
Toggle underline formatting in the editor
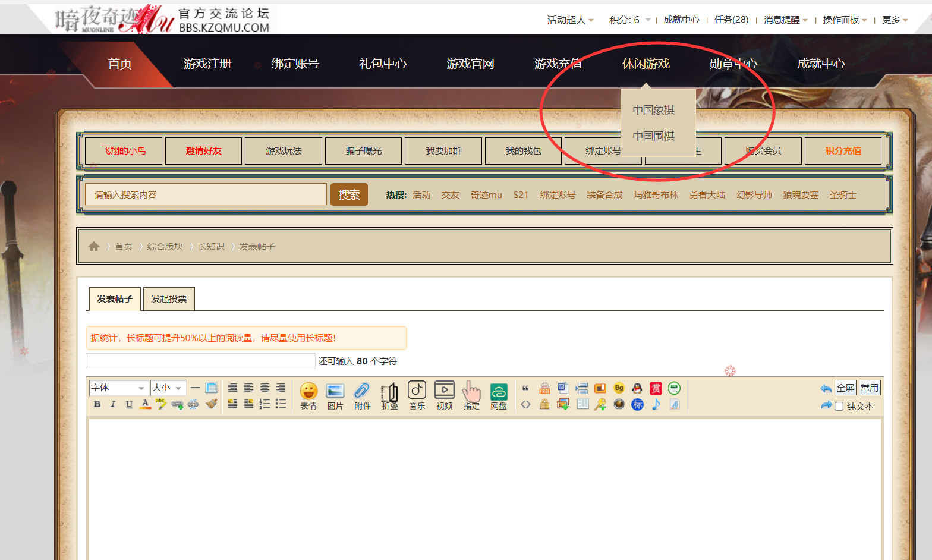(129, 404)
